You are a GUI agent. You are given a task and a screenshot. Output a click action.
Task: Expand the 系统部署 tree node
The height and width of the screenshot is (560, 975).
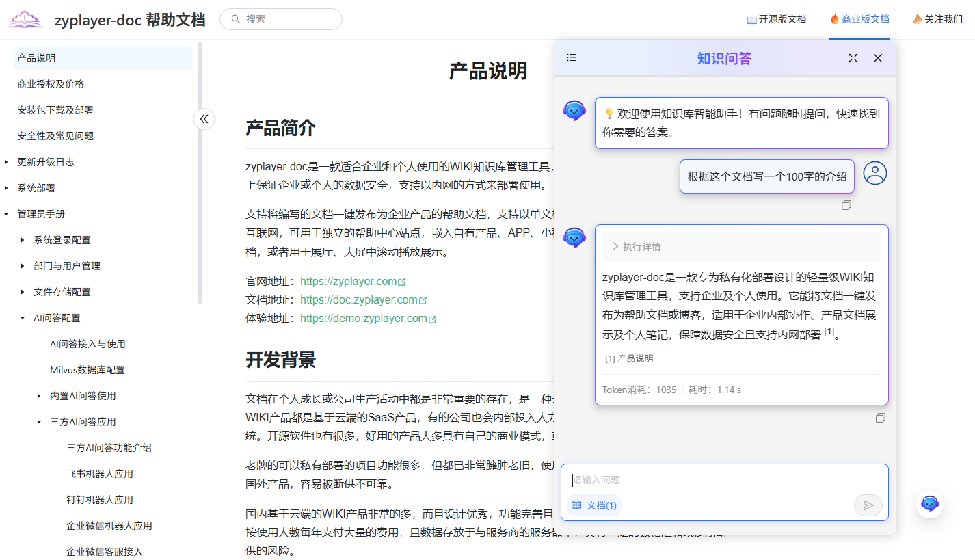click(6, 188)
